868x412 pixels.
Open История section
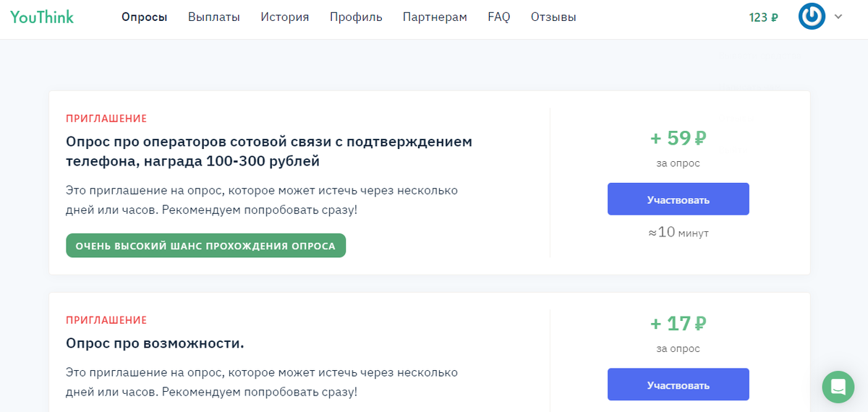click(x=285, y=17)
